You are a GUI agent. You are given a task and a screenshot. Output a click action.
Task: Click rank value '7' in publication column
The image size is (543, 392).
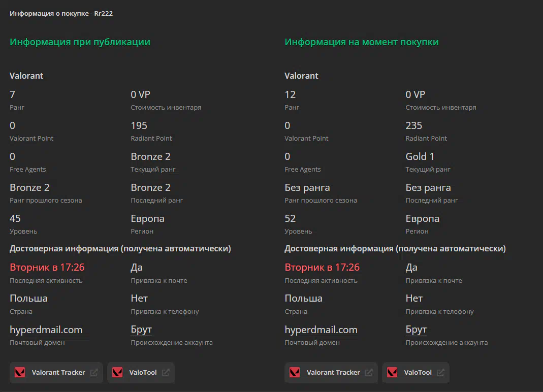(13, 94)
